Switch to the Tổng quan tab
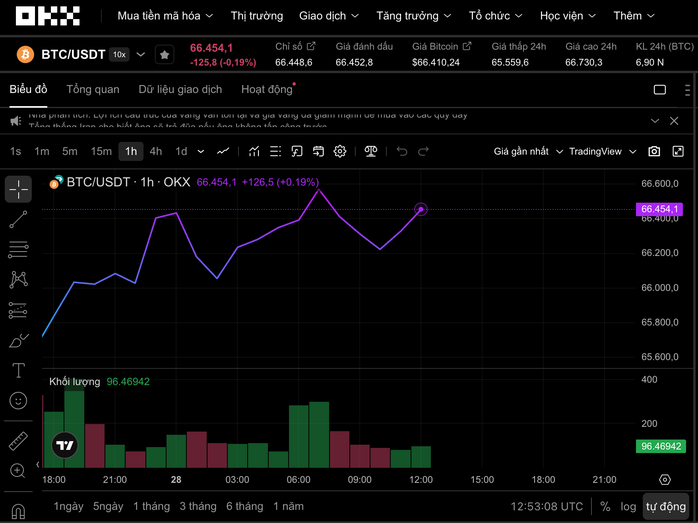 coord(93,89)
